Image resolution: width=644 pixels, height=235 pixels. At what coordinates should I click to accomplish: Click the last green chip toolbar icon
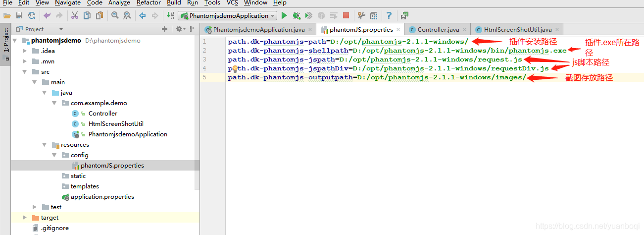click(x=405, y=16)
